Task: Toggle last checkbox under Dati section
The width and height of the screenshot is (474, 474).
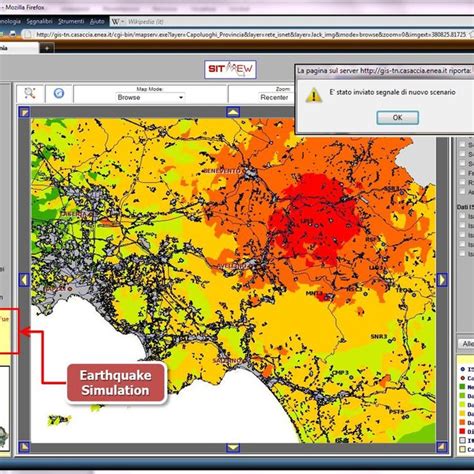Action: [x=462, y=253]
